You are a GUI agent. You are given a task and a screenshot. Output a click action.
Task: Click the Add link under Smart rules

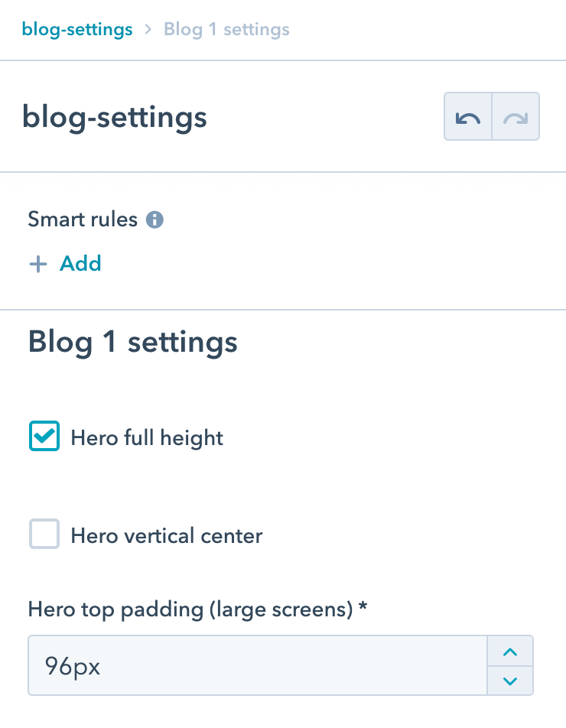point(80,263)
